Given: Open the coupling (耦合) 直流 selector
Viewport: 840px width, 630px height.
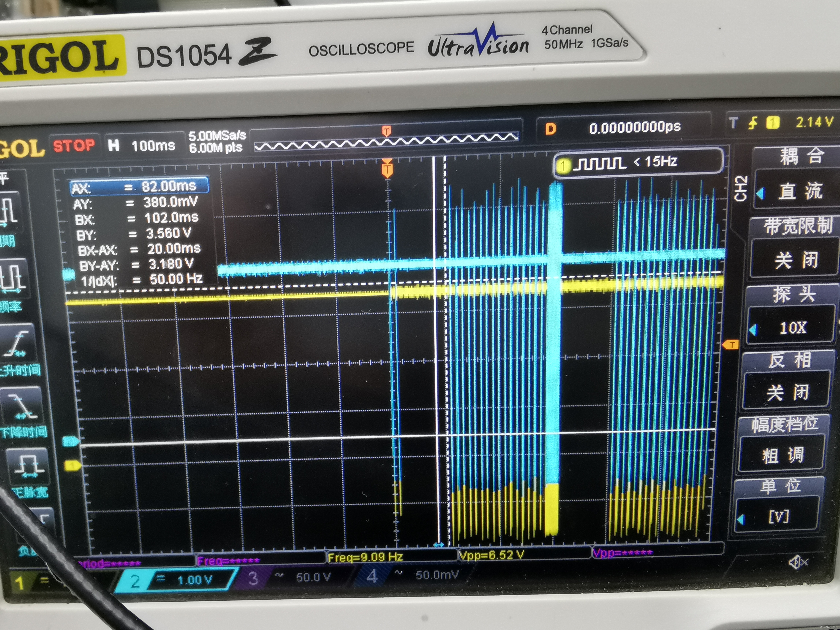Looking at the screenshot, I should (799, 191).
